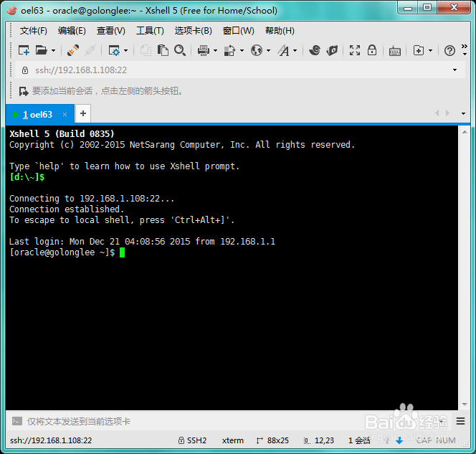Open the session Properties gear icon
The width and height of the screenshot is (476, 454).
[x=114, y=50]
